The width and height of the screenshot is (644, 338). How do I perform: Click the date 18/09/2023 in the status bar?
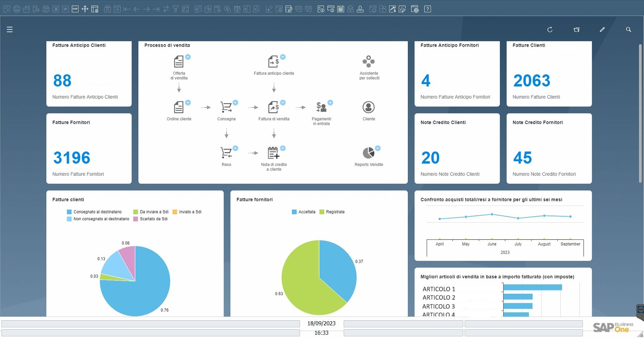[321, 324]
